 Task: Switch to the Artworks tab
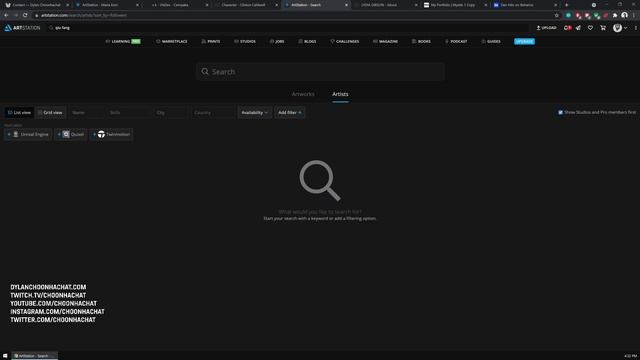303,94
